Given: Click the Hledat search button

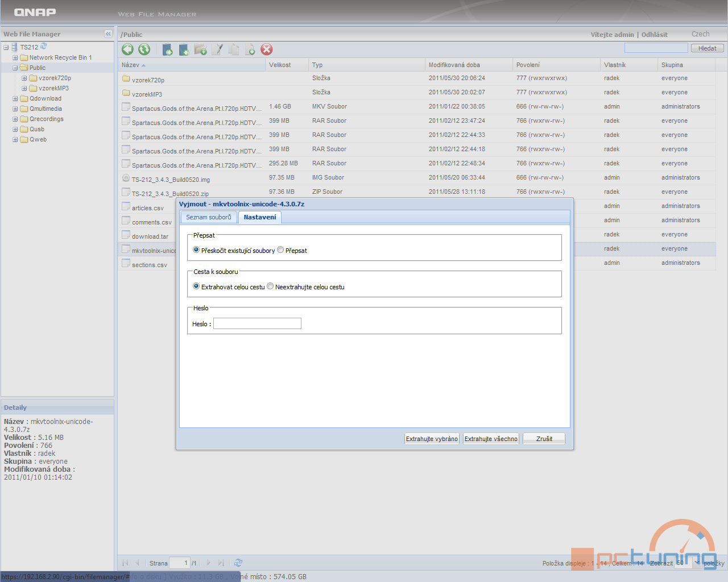Looking at the screenshot, I should [x=708, y=48].
